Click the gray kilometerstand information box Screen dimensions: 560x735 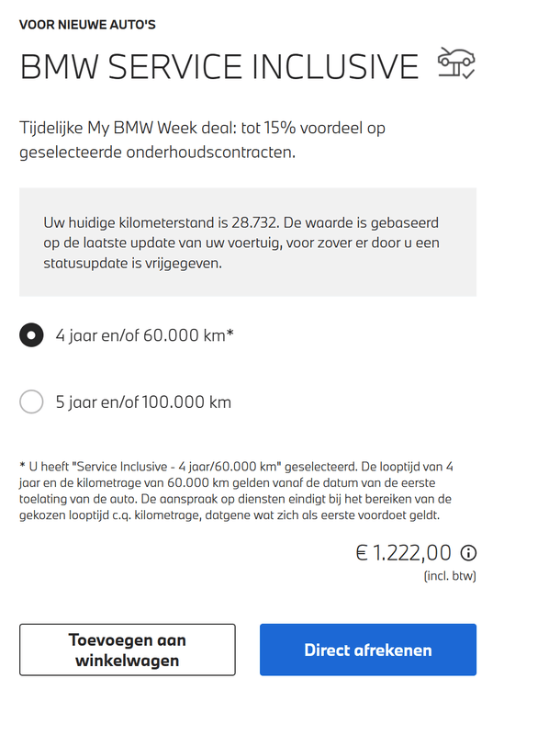point(248,243)
